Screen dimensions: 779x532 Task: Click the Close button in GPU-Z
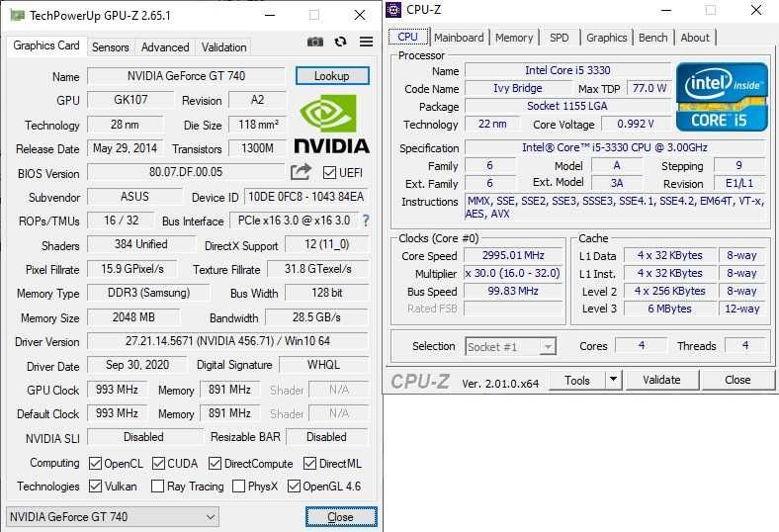pyautogui.click(x=341, y=517)
